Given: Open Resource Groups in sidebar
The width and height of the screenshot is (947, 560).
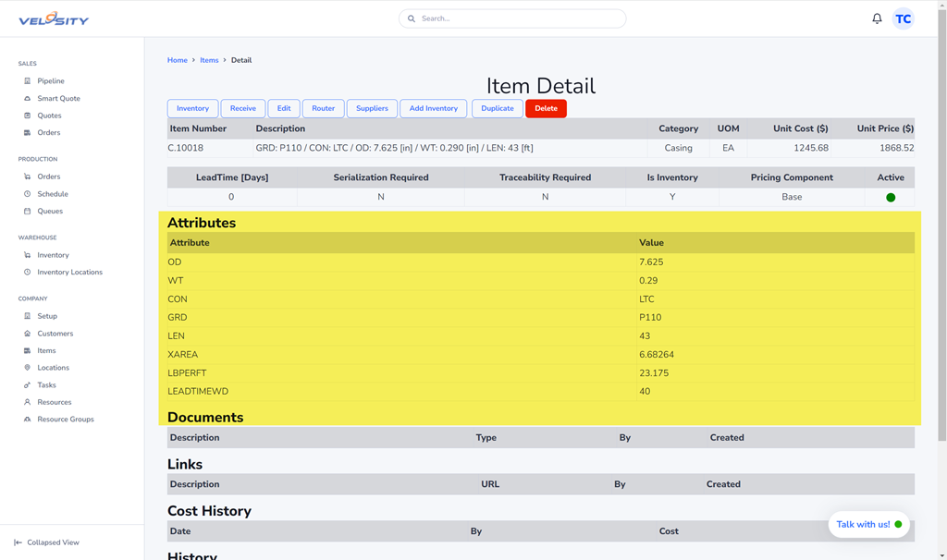Looking at the screenshot, I should pyautogui.click(x=65, y=420).
